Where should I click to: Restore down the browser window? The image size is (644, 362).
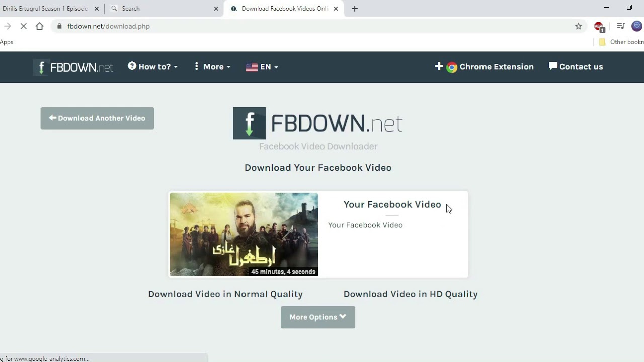click(629, 8)
